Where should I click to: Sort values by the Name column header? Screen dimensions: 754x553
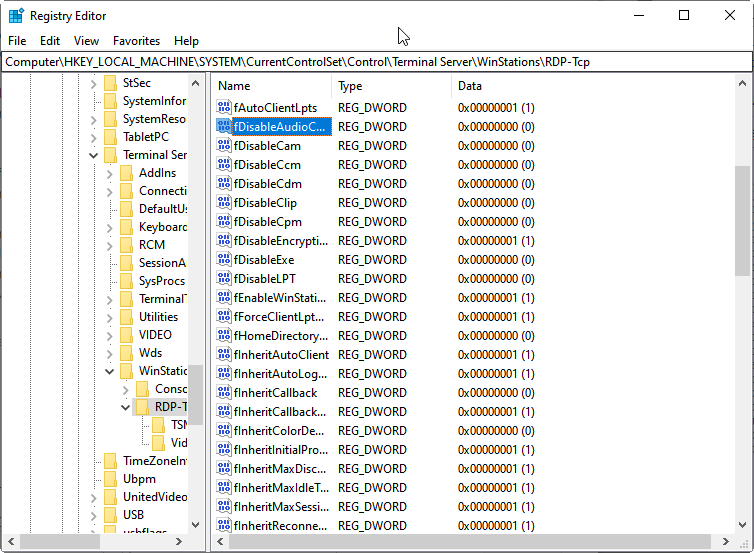[x=272, y=86]
